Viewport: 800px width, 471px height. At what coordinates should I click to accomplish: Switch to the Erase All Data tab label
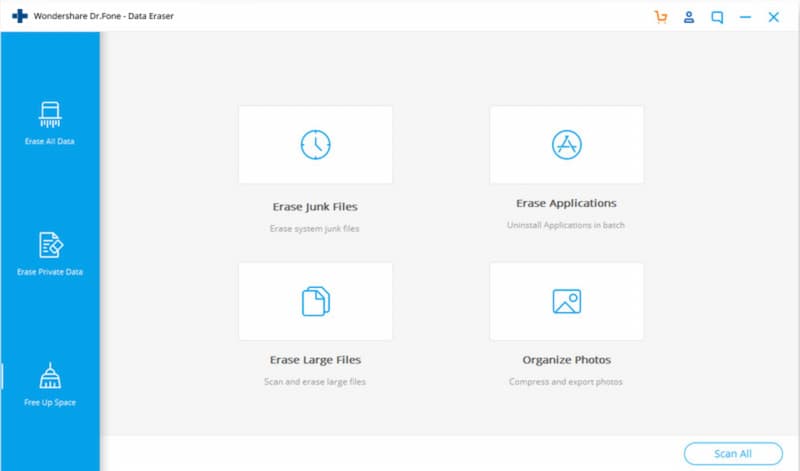50,142
